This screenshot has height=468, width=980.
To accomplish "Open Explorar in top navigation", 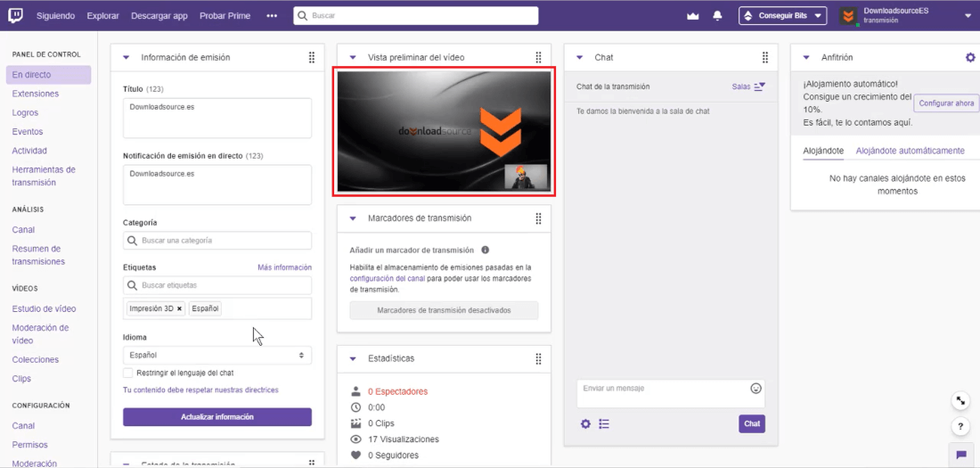I will [x=103, y=16].
